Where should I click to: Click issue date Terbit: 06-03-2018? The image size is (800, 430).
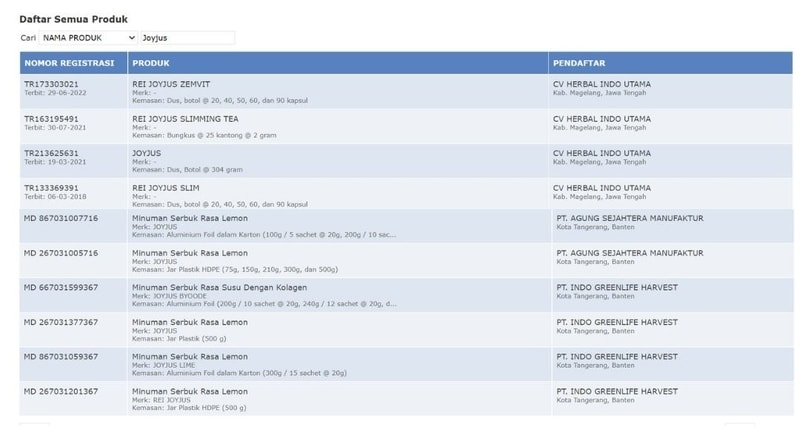[x=55, y=196]
